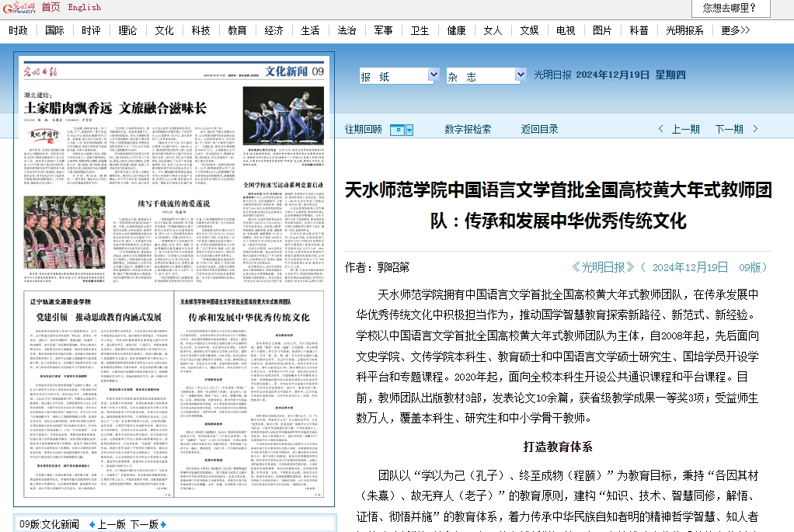Open the 时政 navigation section
This screenshot has height=532, width=794.
coord(19,30)
